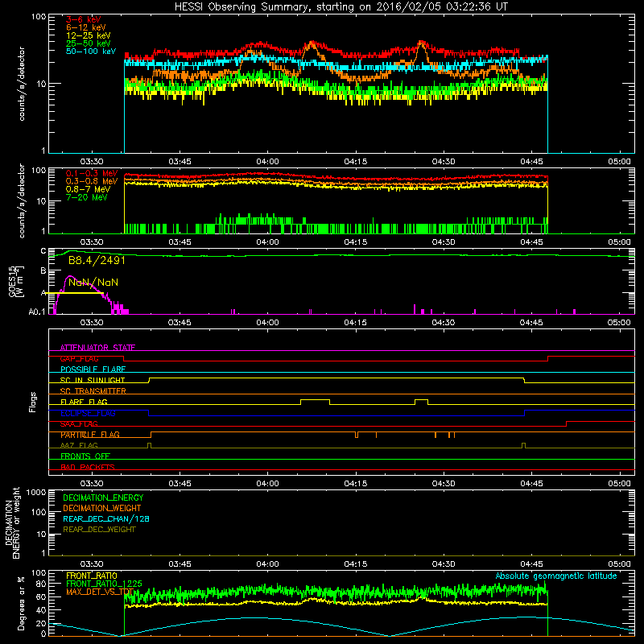Click the FRONT_RATIO legend label
Viewport: 644px width, 644px height.
pyautogui.click(x=92, y=576)
